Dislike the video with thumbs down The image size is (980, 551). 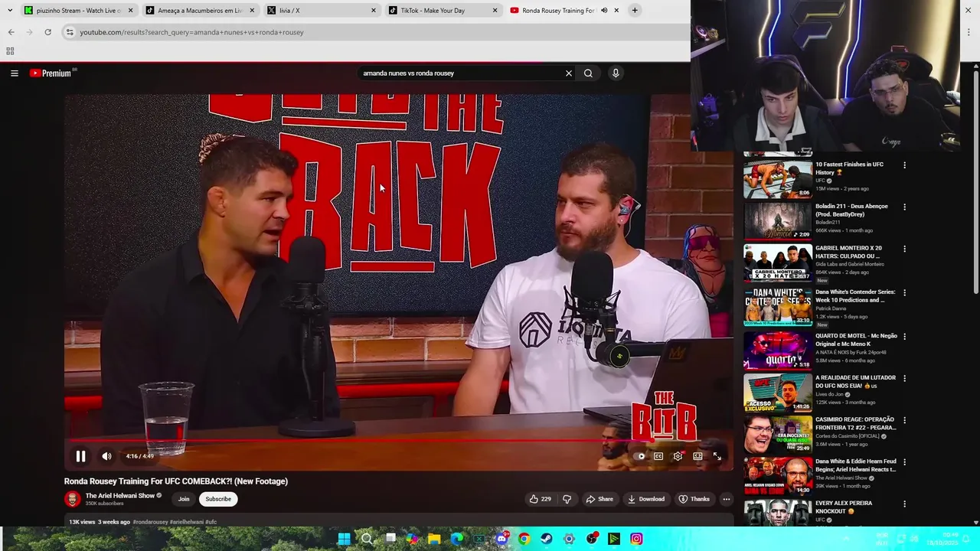click(x=567, y=499)
